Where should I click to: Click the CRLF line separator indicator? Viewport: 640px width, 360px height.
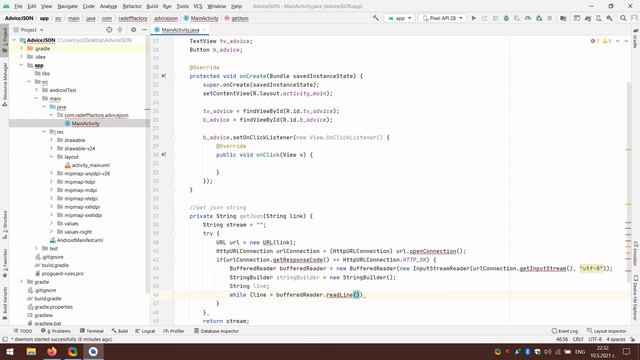pyautogui.click(x=578, y=339)
